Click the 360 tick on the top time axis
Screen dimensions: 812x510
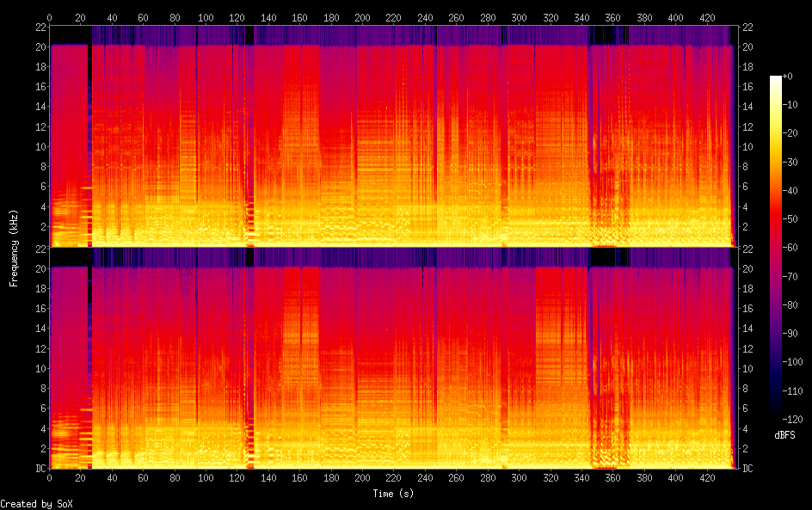pos(612,17)
